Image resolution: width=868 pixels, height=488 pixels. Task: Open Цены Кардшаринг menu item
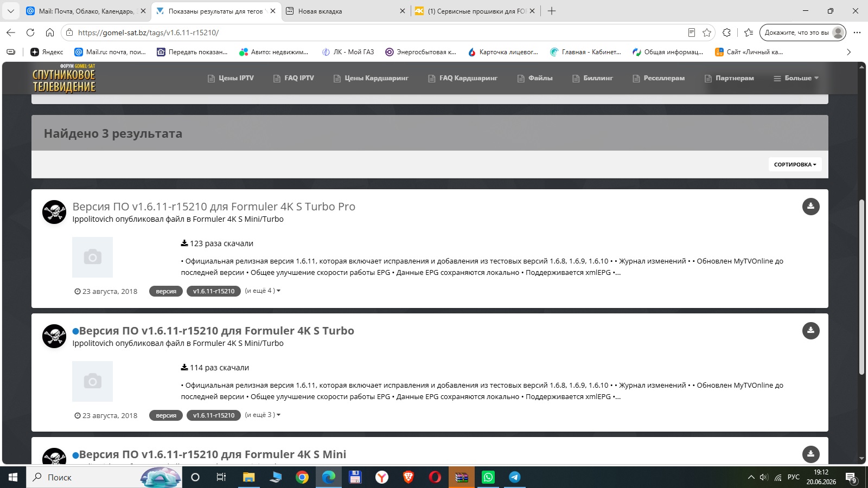pos(371,78)
